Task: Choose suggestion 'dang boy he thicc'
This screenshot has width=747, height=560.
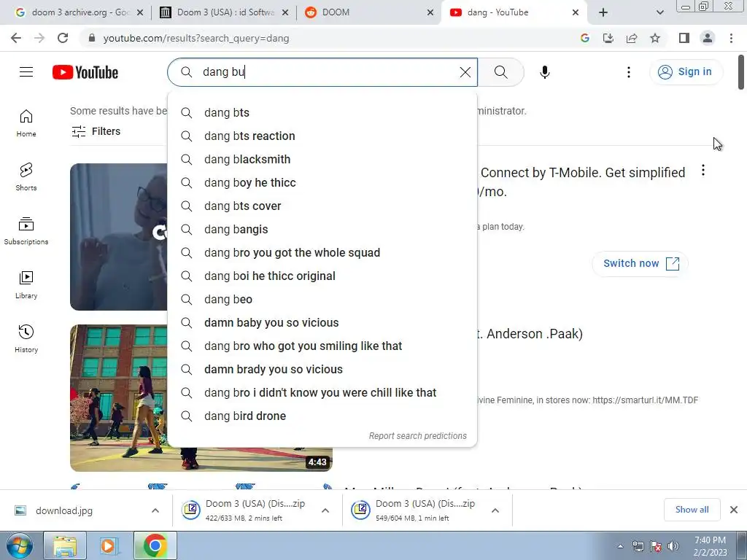Action: pyautogui.click(x=322, y=183)
